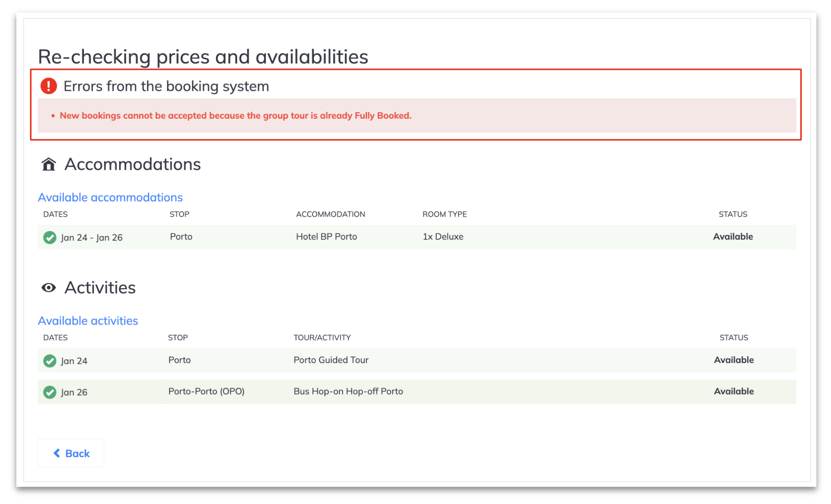The image size is (831, 504).
Task: Click the '1x Deluxe' room type cell
Action: (x=443, y=237)
